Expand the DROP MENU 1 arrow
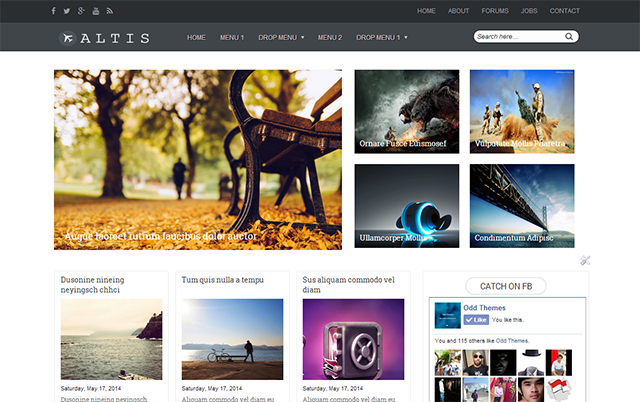 coord(406,38)
